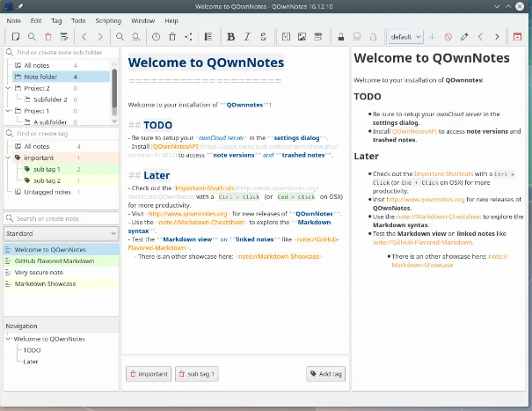Select Untagged notes in tag tree
The width and height of the screenshot is (532, 411).
47,192
